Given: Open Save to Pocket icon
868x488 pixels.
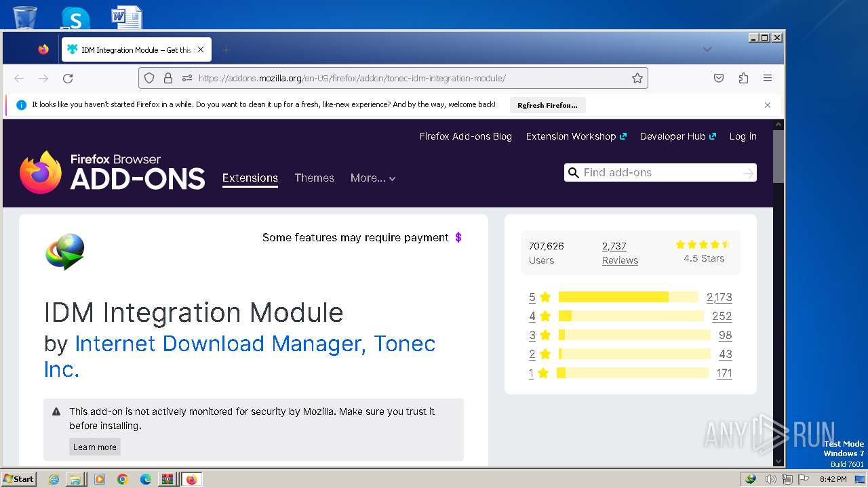Looking at the screenshot, I should click(x=719, y=79).
